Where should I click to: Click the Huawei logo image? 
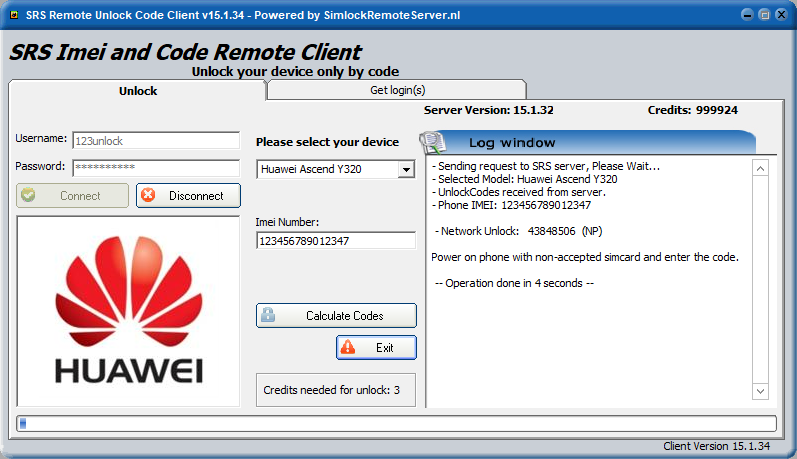pyautogui.click(x=128, y=312)
